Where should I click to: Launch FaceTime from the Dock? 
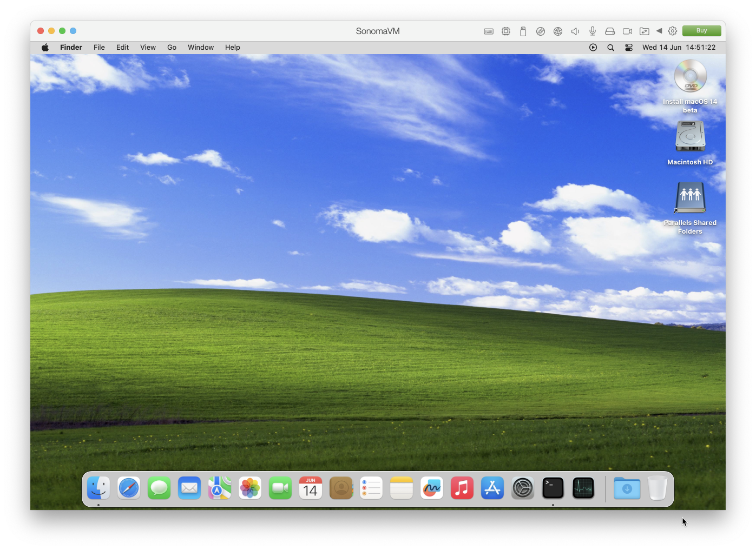click(x=280, y=488)
